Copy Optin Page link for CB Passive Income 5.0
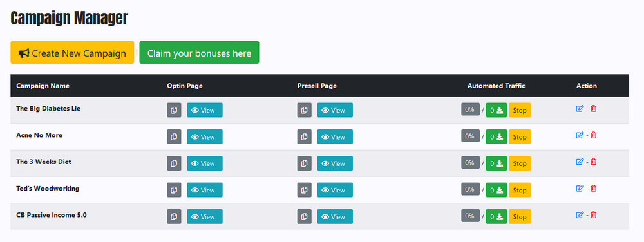The image size is (644, 242). coord(174,216)
